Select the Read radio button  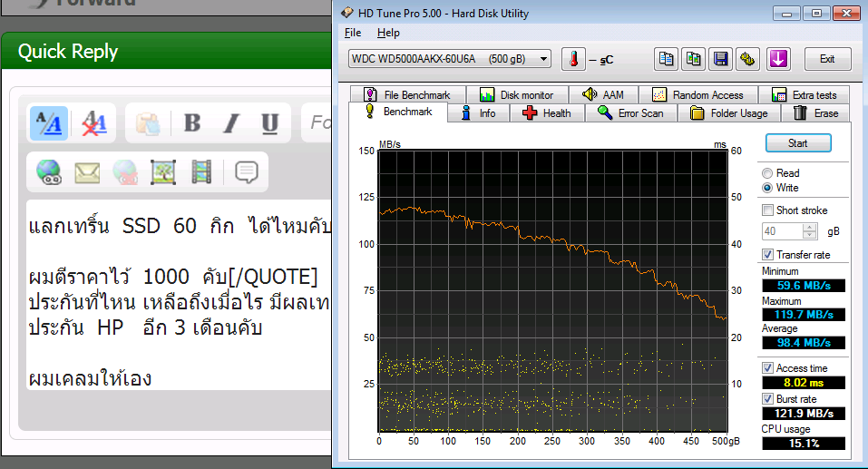(767, 173)
